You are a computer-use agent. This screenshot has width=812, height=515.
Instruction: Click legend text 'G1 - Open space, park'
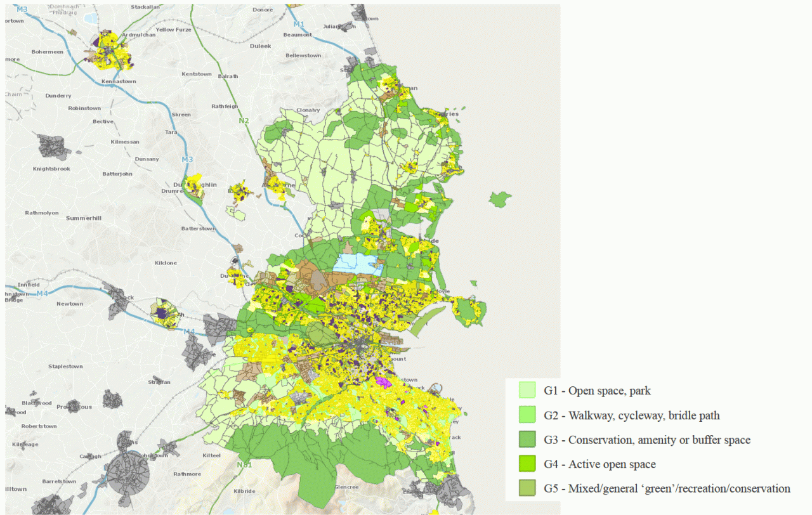pyautogui.click(x=597, y=391)
